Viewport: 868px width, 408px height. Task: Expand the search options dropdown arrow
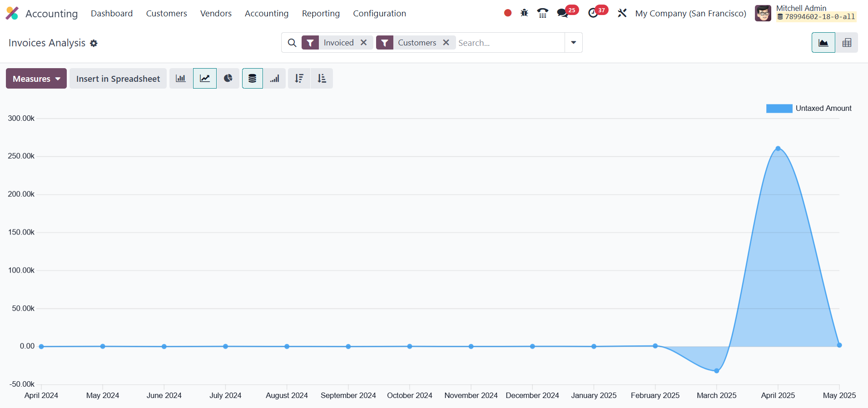coord(573,43)
